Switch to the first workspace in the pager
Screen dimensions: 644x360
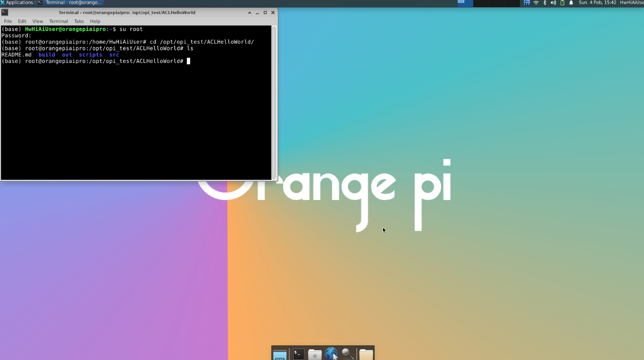click(465, 3)
